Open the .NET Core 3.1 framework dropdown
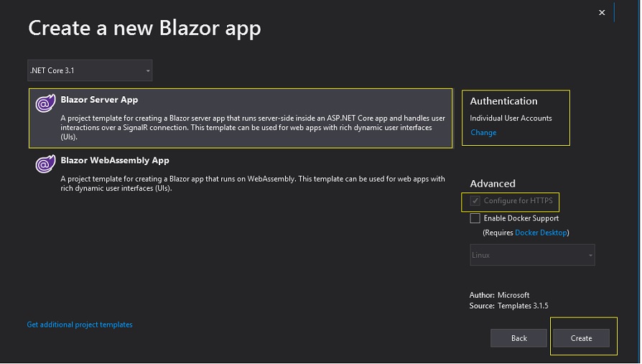Viewport: 642px width, 364px height. click(x=90, y=70)
